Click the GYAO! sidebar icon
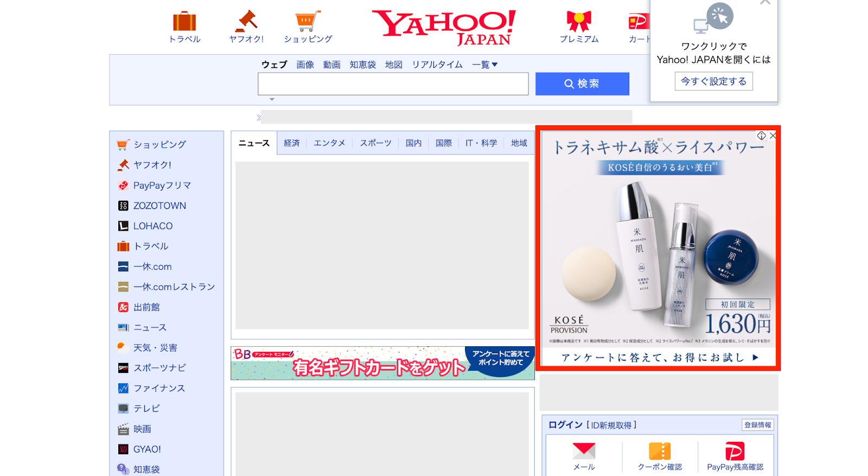This screenshot has width=868, height=476. 123,449
